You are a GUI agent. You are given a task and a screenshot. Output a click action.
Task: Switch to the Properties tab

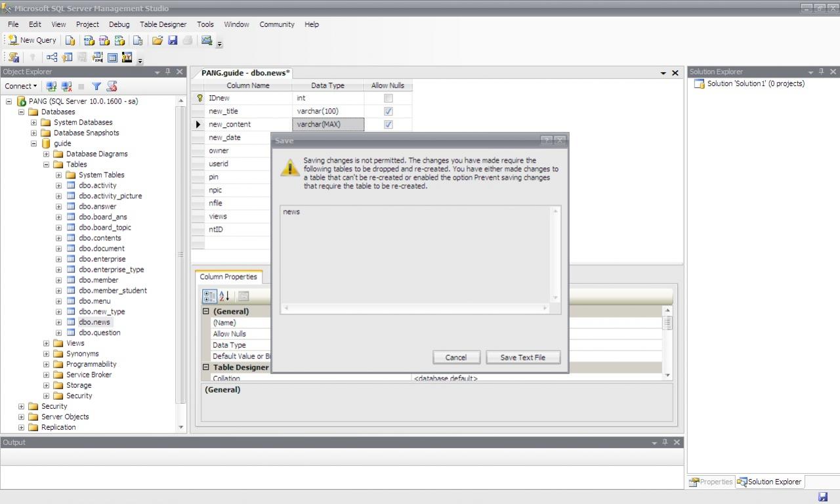[x=711, y=482]
